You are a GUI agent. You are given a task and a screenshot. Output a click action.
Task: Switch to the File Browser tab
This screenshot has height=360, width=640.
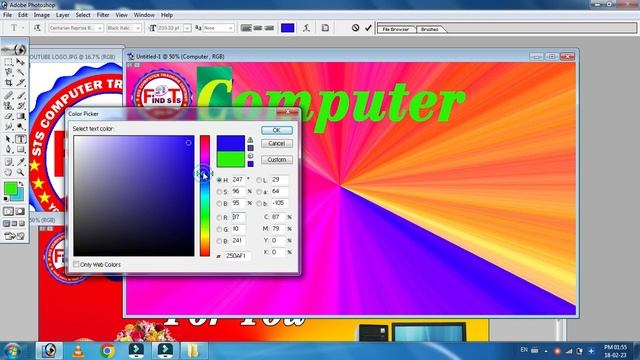pos(396,29)
